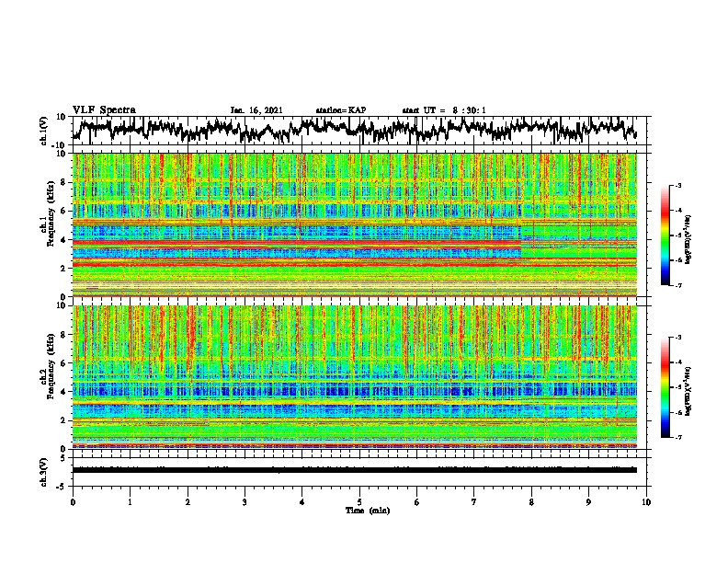728x563 pixels.
Task: Click inside the ch.1 voltage waveform panel
Action: pos(358,131)
